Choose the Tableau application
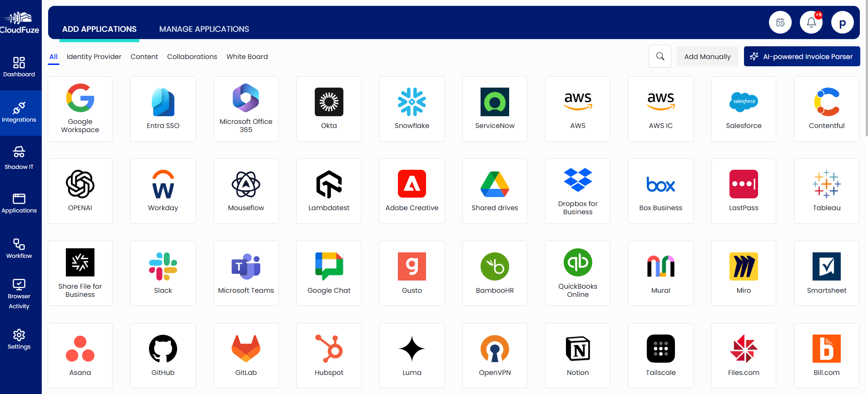This screenshot has height=394, width=868. click(x=827, y=191)
